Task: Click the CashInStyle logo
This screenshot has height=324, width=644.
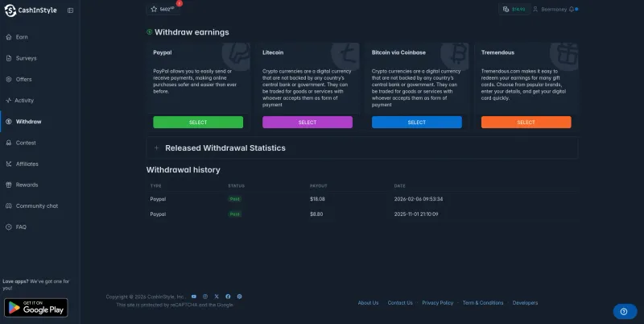Action: coord(31,10)
